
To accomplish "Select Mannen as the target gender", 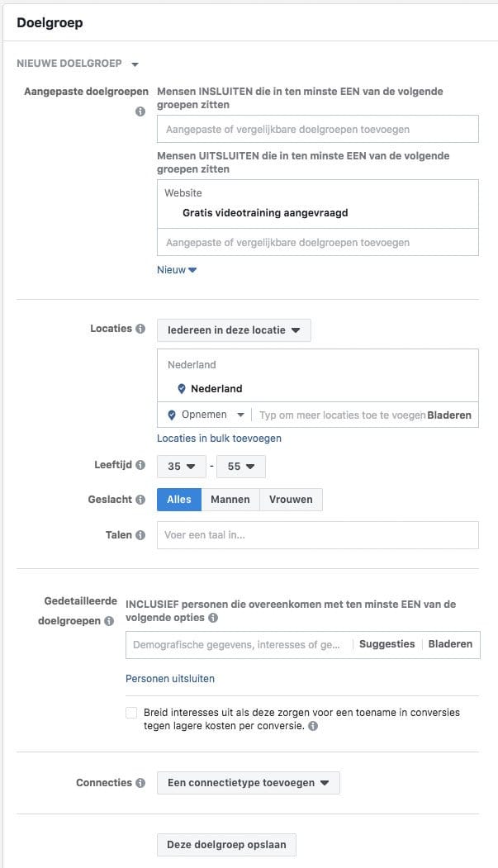I will click(230, 499).
